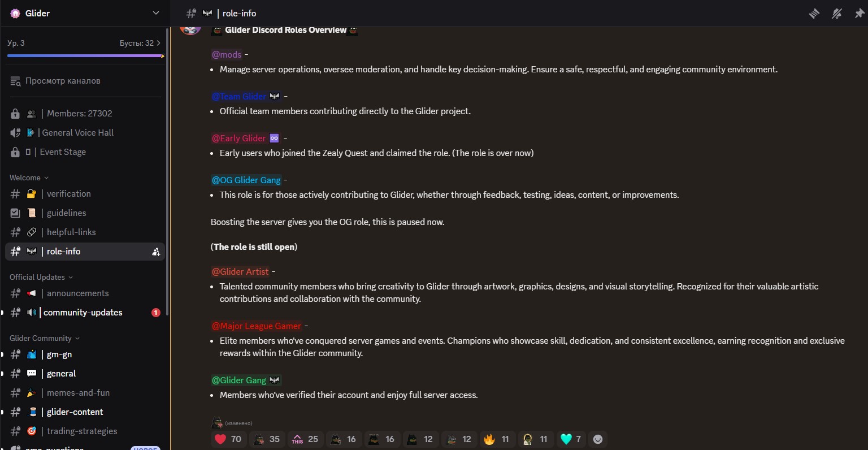The image size is (868, 450).
Task: Toggle the fire emoji reaction
Action: (497, 439)
